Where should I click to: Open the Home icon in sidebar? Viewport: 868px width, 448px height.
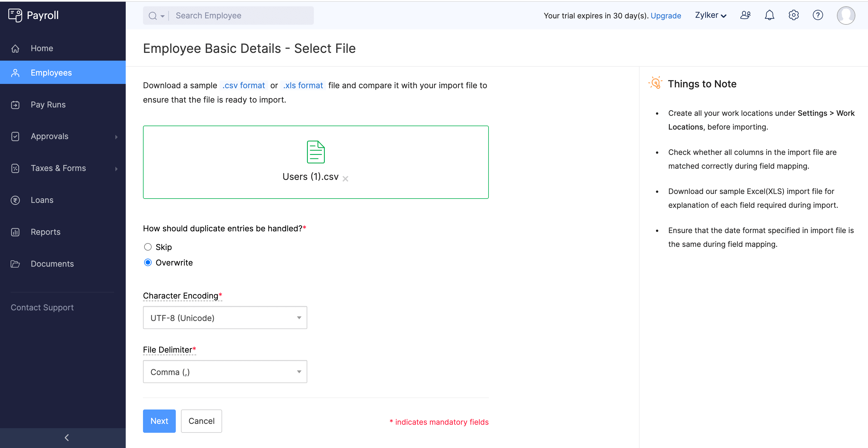[16, 48]
